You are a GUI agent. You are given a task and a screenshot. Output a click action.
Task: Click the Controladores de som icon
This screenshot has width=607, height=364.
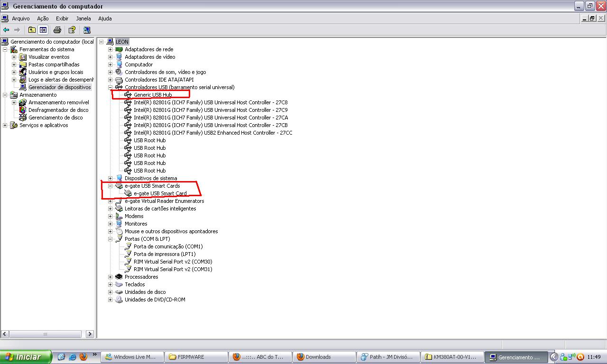click(x=119, y=72)
